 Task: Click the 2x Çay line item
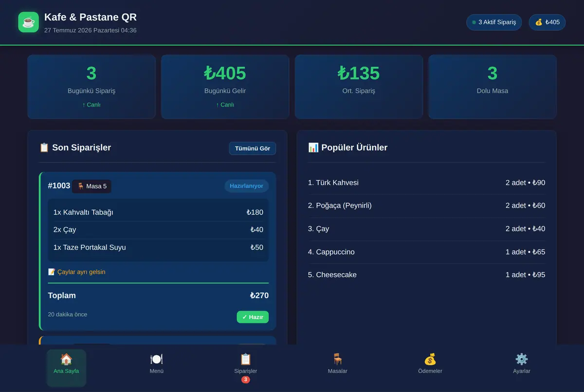click(x=158, y=230)
